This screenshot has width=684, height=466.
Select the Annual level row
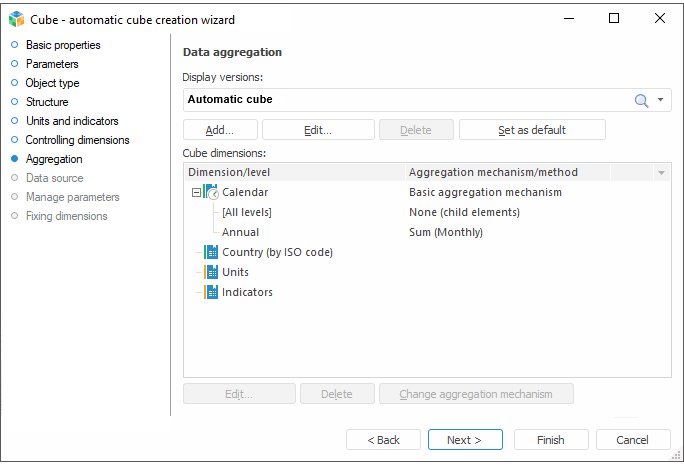click(x=240, y=232)
